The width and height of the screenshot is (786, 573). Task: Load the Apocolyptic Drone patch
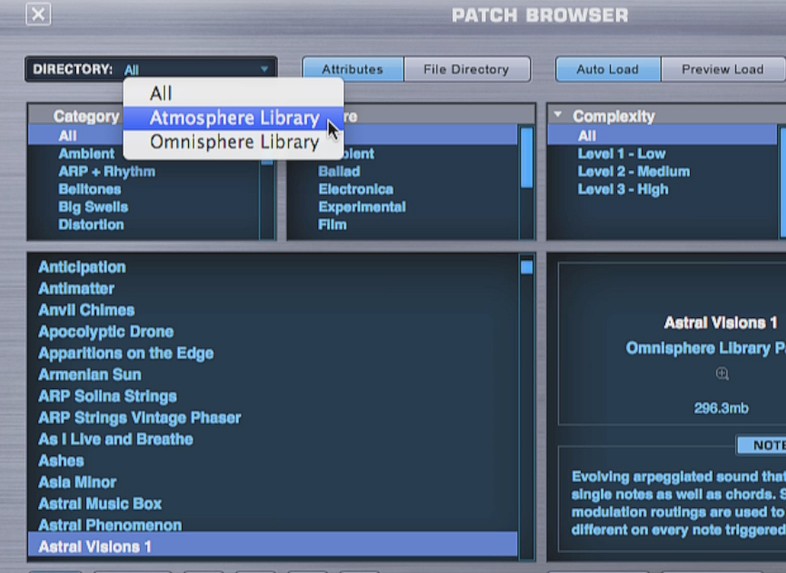coord(106,332)
